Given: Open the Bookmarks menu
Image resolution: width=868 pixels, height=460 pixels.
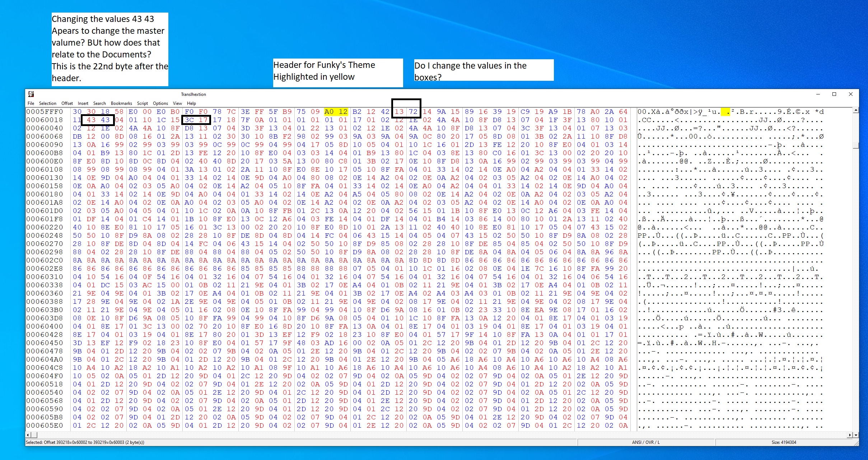Looking at the screenshot, I should pos(121,103).
